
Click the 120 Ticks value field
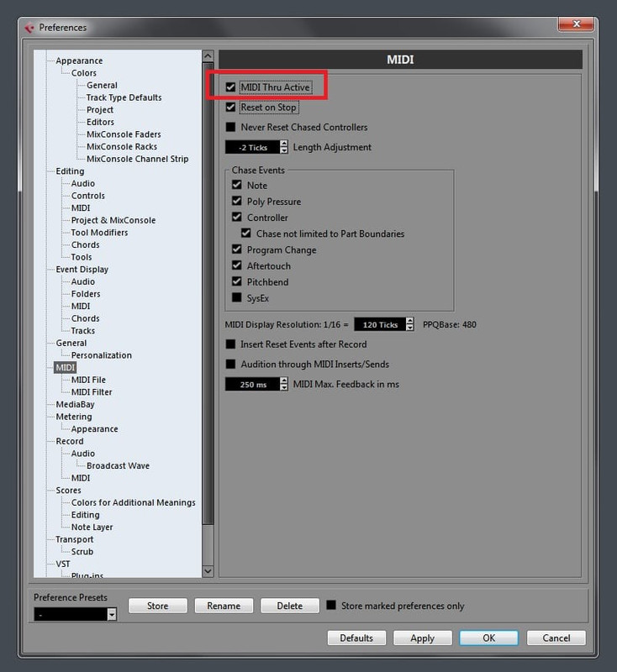click(380, 324)
